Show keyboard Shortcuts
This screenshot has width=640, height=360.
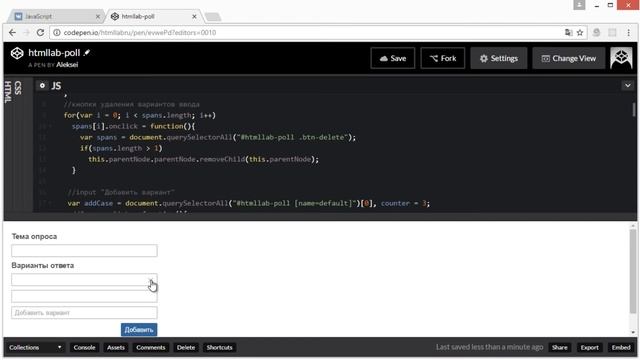(219, 347)
